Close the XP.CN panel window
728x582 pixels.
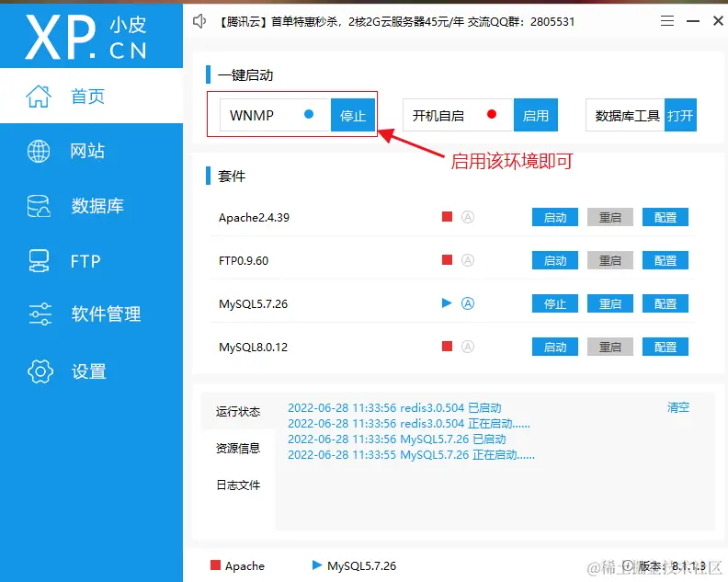click(x=718, y=21)
